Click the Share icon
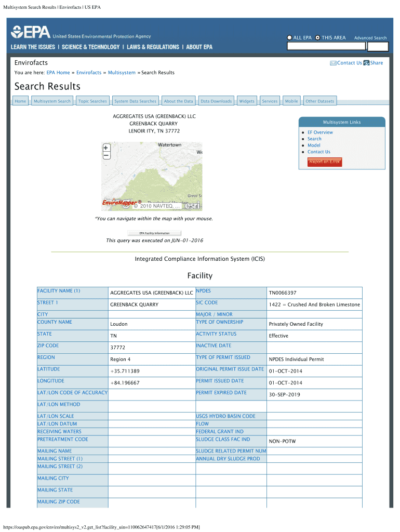This screenshot has height=532, width=400. point(366,63)
